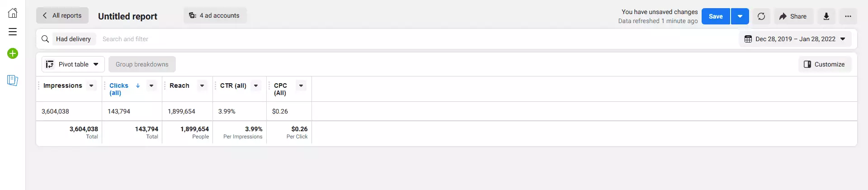
Task: Click the Share button
Action: pos(793,16)
